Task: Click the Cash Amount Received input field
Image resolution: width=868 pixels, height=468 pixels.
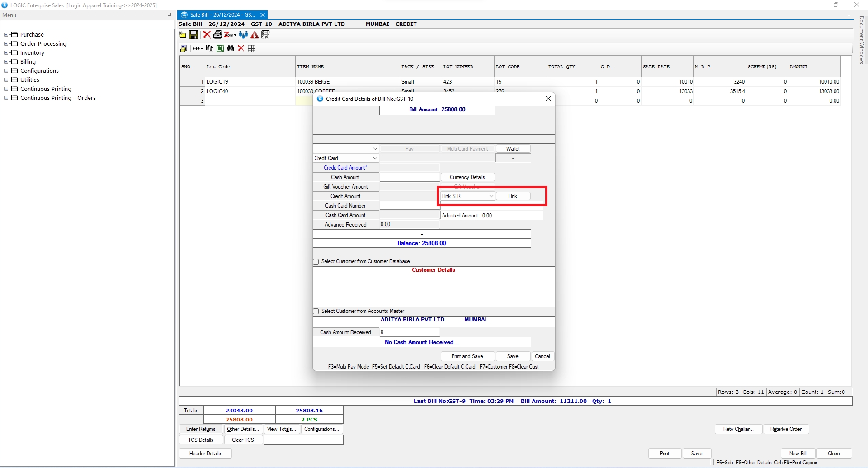Action: [409, 332]
